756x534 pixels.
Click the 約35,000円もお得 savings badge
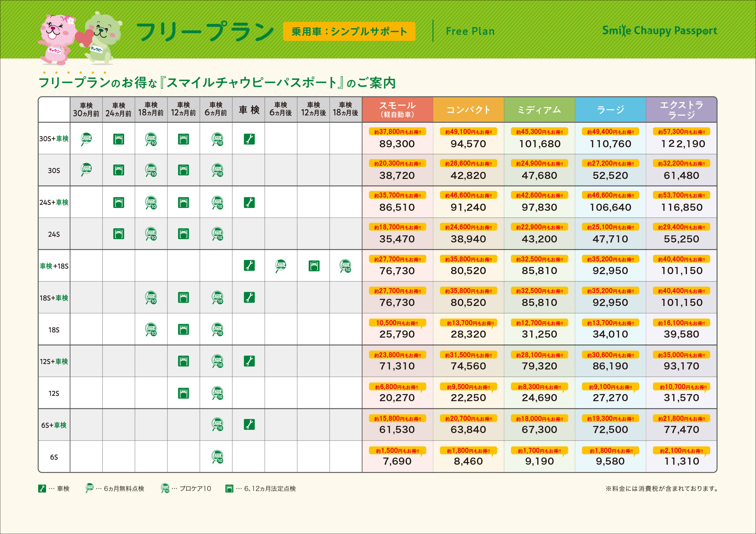pos(682,355)
